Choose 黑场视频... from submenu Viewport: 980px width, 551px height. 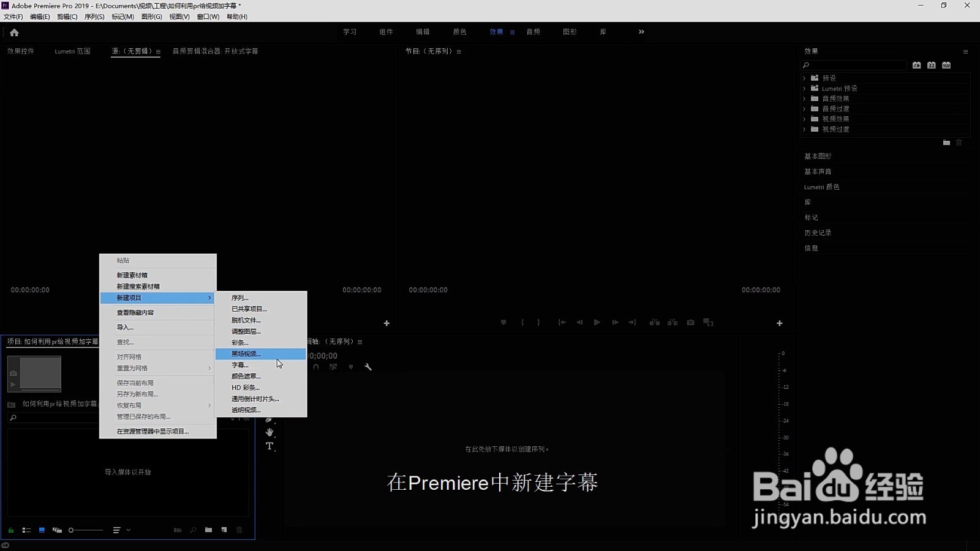coord(261,354)
